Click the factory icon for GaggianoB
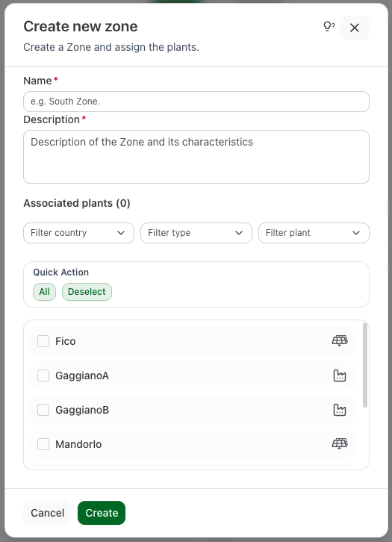This screenshot has width=392, height=542. (x=340, y=410)
